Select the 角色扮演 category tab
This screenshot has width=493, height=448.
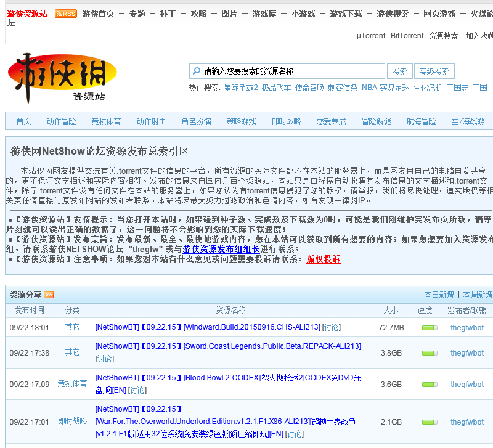pos(196,121)
